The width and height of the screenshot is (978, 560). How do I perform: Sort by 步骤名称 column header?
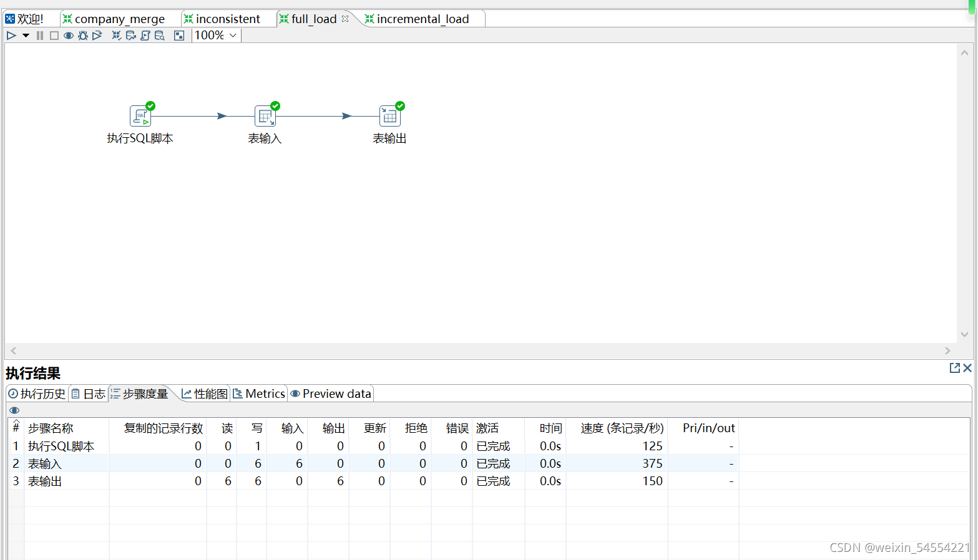coord(67,428)
